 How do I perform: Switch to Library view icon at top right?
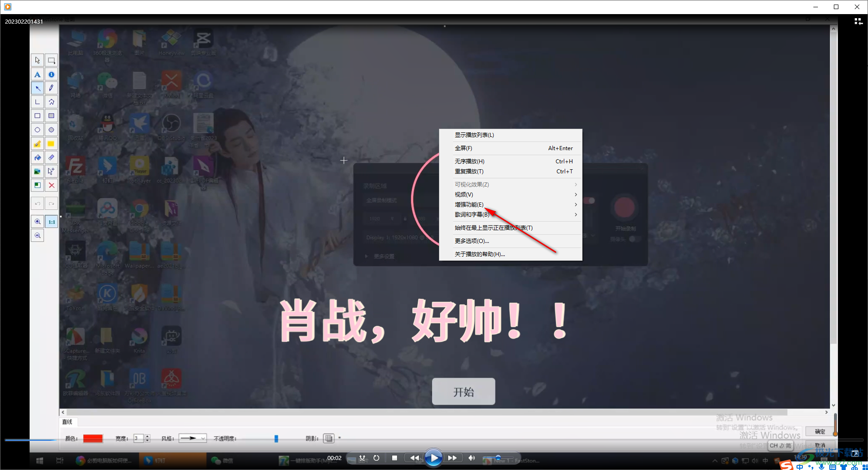point(858,21)
